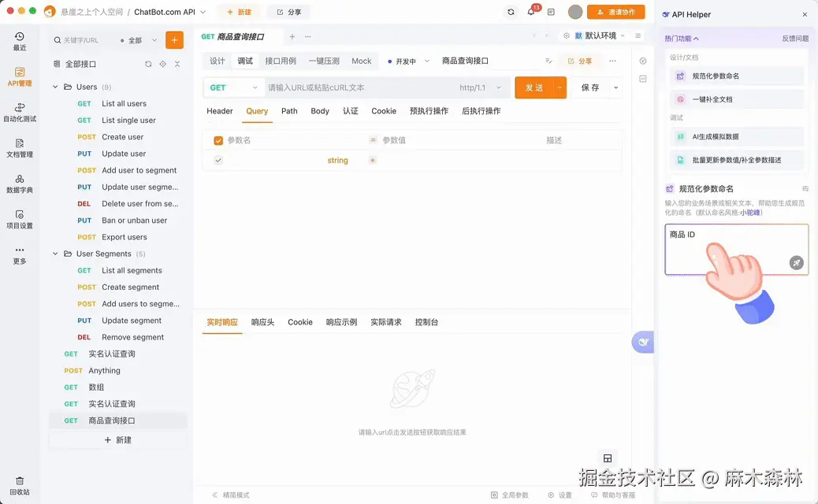
Task: Select the "Ban or unban user" endpoint
Action: coord(134,220)
